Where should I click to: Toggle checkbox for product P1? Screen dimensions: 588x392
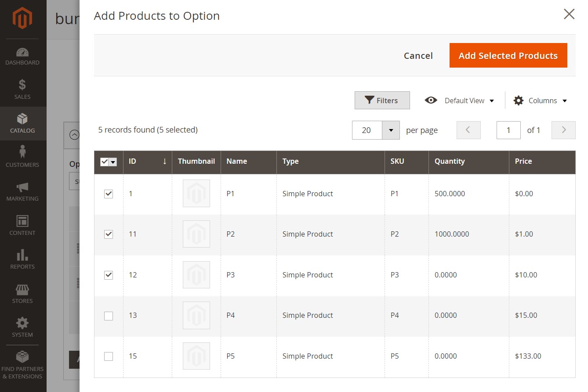(109, 194)
